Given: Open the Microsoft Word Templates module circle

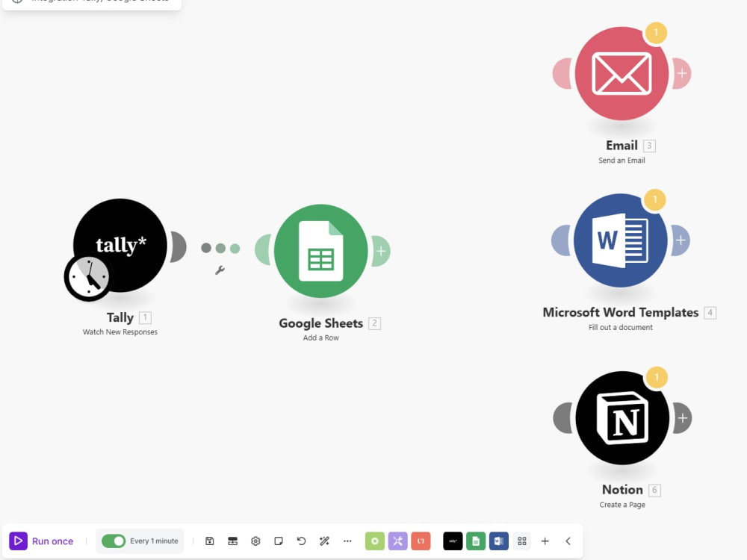Looking at the screenshot, I should tap(620, 240).
